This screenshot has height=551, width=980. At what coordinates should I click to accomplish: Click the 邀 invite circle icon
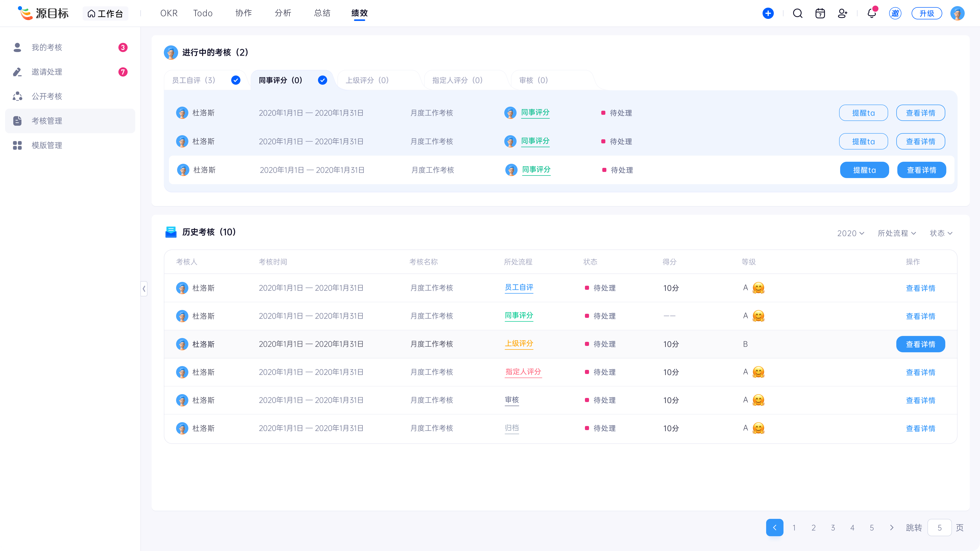[895, 13]
